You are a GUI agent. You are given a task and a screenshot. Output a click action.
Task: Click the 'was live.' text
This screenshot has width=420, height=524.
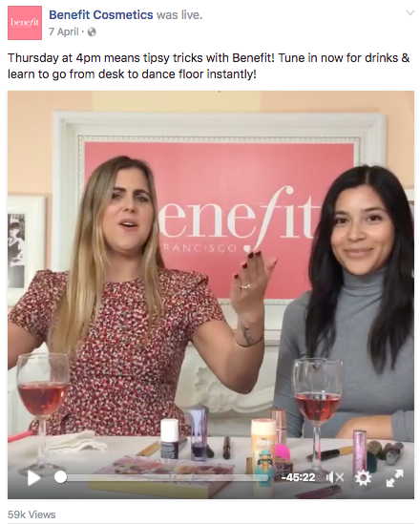pos(179,14)
